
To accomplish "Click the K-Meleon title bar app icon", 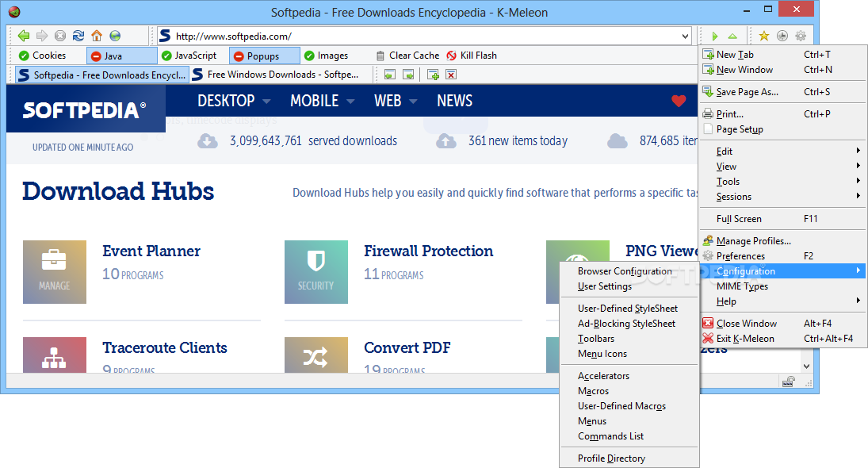I will tap(15, 12).
